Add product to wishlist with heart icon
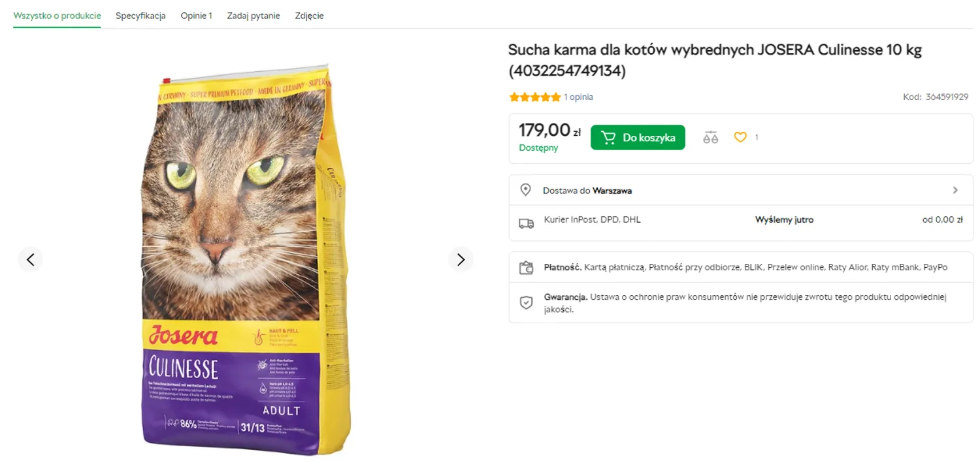The width and height of the screenshot is (980, 463). point(740,137)
